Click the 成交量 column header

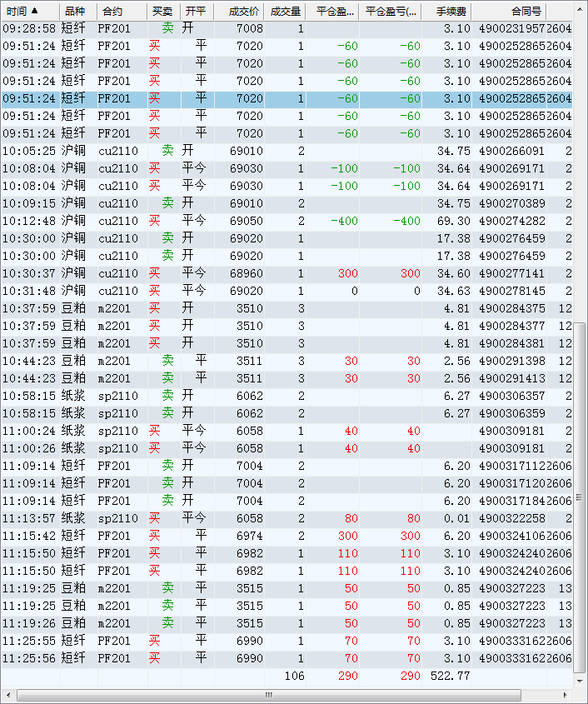285,11
